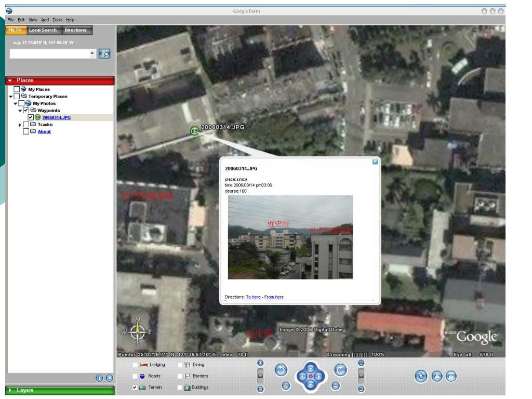Open the Add menu
Screen dimensions: 532x399
coord(45,20)
